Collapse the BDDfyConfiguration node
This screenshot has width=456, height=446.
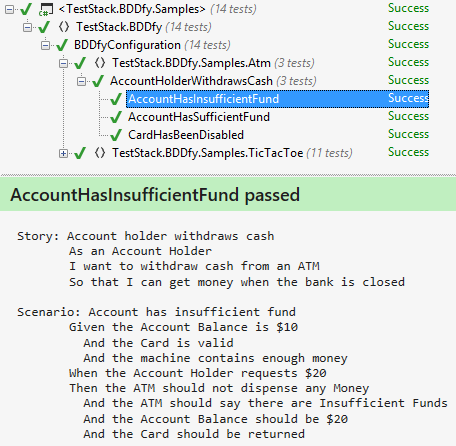pyautogui.click(x=46, y=45)
